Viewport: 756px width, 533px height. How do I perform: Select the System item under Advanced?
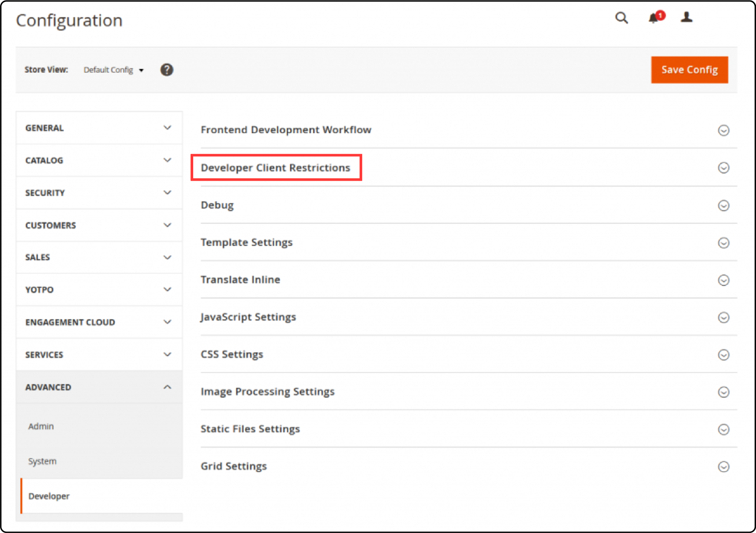point(42,461)
